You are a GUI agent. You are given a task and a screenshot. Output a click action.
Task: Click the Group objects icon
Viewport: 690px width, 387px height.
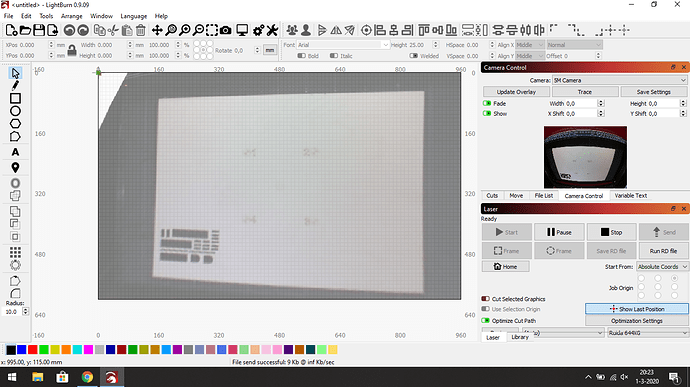point(292,30)
